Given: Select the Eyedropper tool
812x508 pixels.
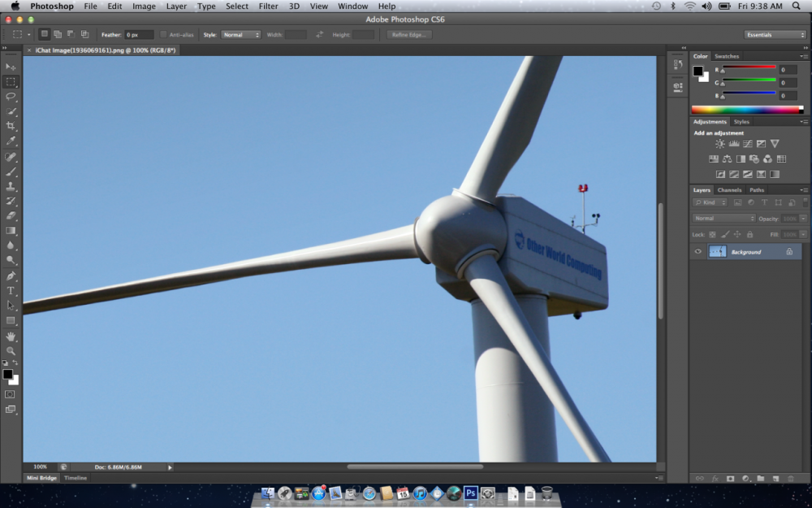Looking at the screenshot, I should pos(11,141).
